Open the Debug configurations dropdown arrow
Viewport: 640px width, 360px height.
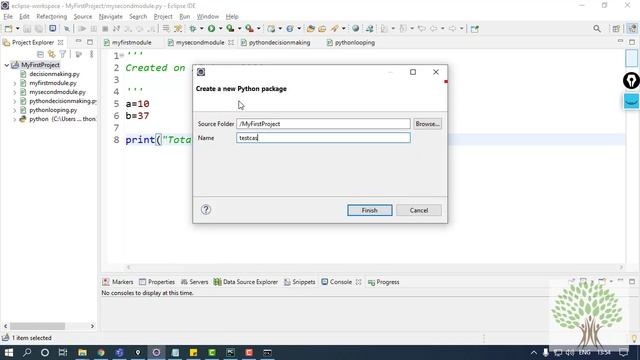(x=202, y=29)
